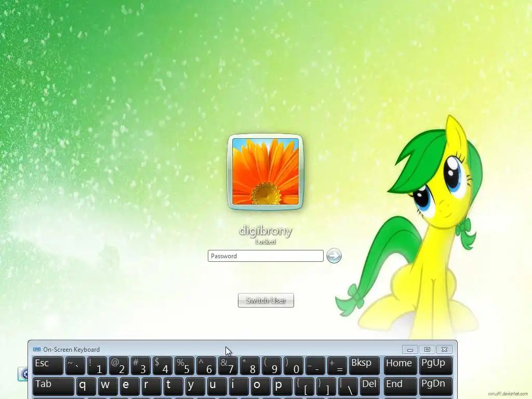The image size is (532, 399).
Task: Tap the Esc key on On-Screen Keyboard
Action: [48, 365]
